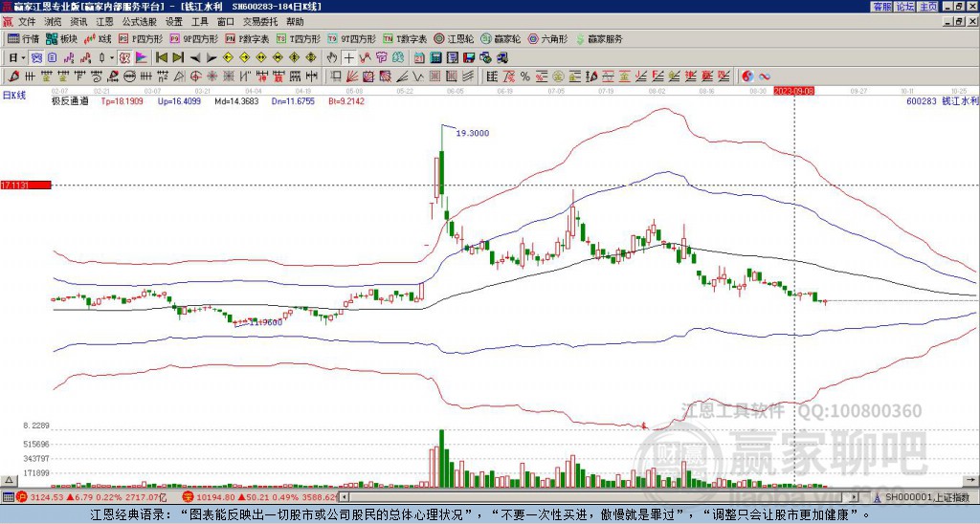Click the blue infinity wave icon
This screenshot has height=524, width=980.
(765, 76)
